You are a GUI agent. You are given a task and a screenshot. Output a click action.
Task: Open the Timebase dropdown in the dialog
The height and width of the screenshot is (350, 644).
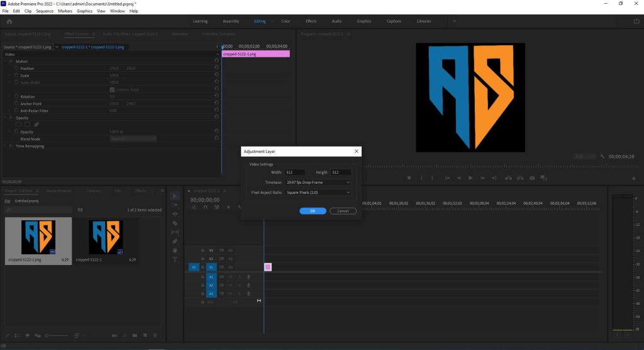coord(318,182)
